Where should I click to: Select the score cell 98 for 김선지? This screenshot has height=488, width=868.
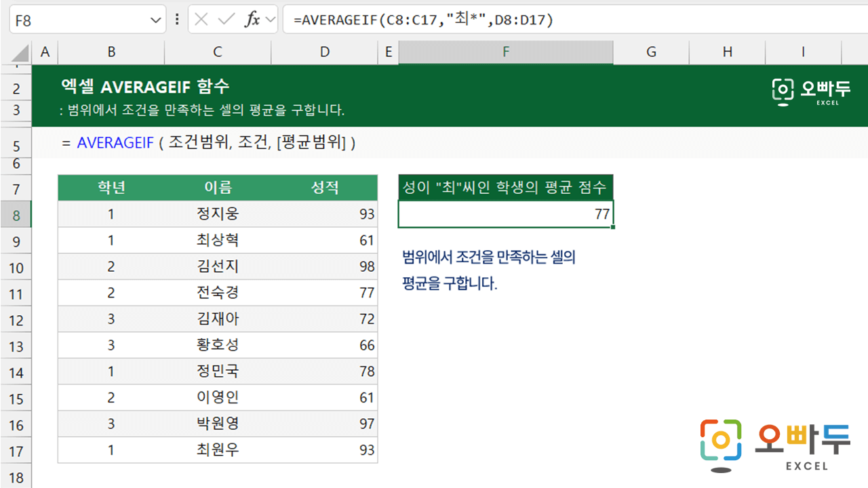[325, 266]
